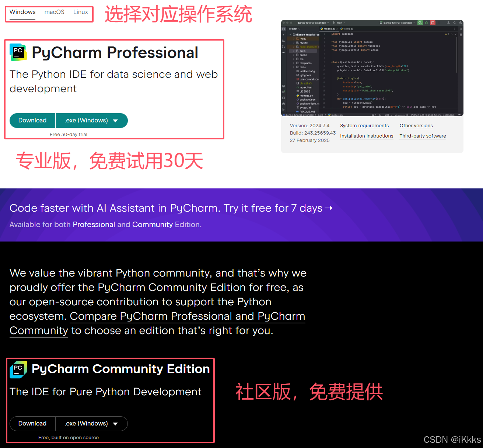Click the warnings indicator in IDE preview editor
The image size is (483, 448).
447,34
